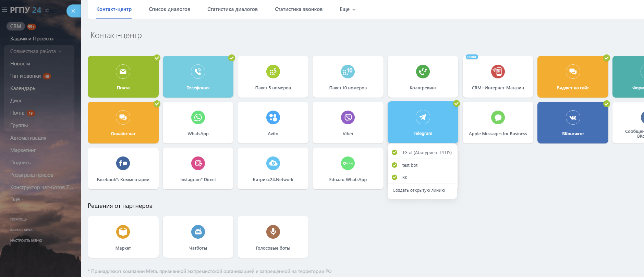Open Чат и звонки in the sidebar
The image size is (644, 277).
pyautogui.click(x=25, y=76)
